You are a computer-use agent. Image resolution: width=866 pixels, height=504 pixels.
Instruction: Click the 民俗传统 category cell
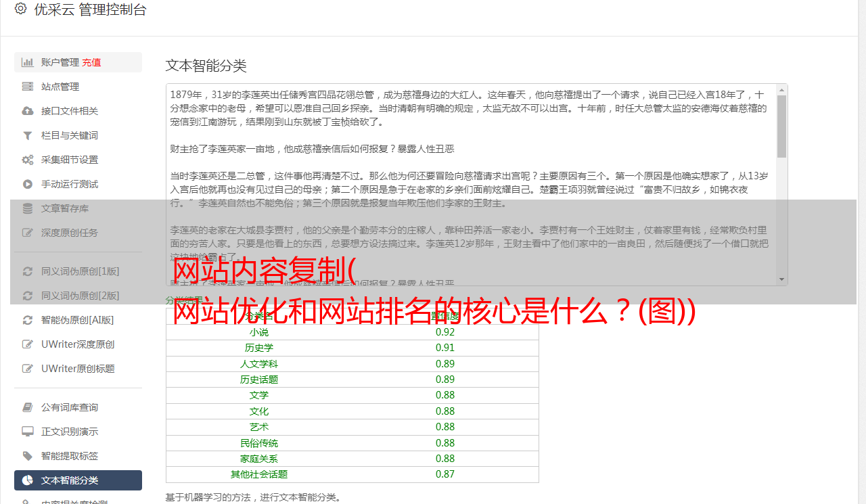(x=259, y=443)
